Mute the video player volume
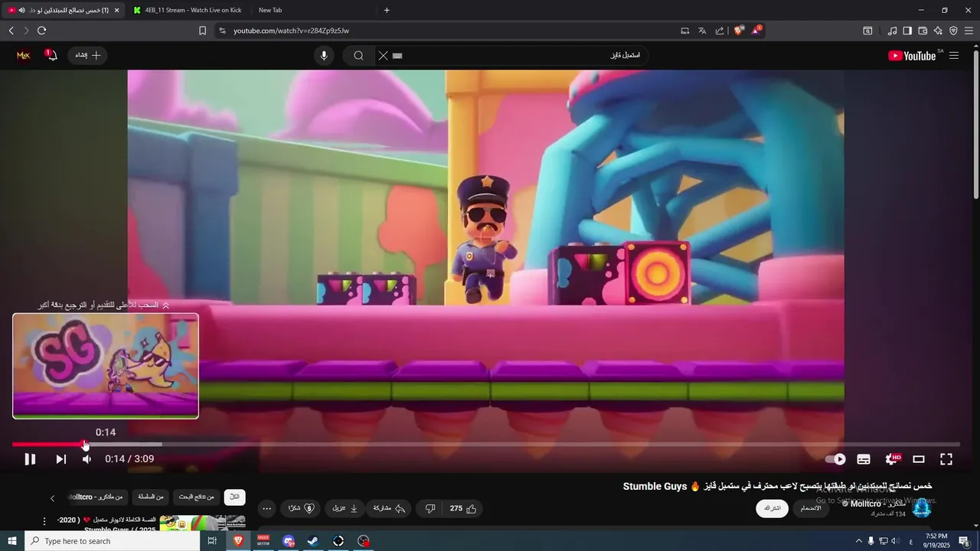Viewport: 980px width, 551px height. [x=87, y=459]
